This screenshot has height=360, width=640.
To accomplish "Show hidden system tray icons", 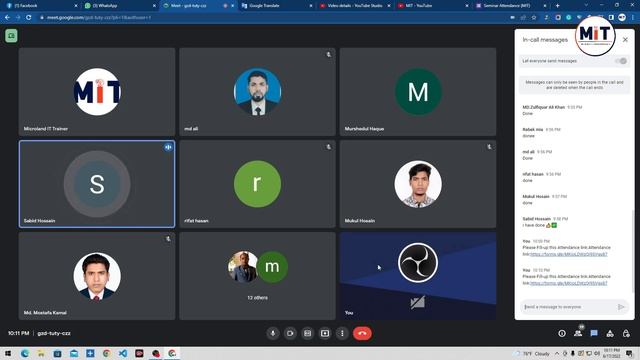I will [557, 353].
